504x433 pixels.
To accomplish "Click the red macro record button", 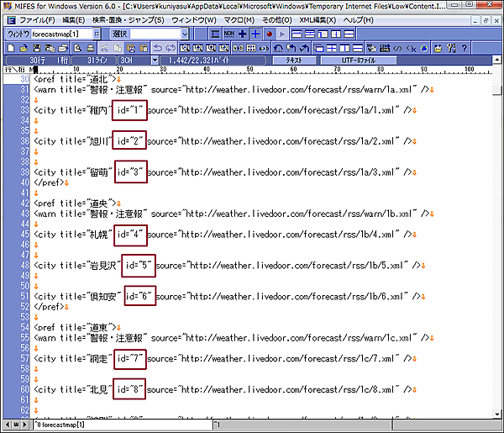I will (269, 34).
